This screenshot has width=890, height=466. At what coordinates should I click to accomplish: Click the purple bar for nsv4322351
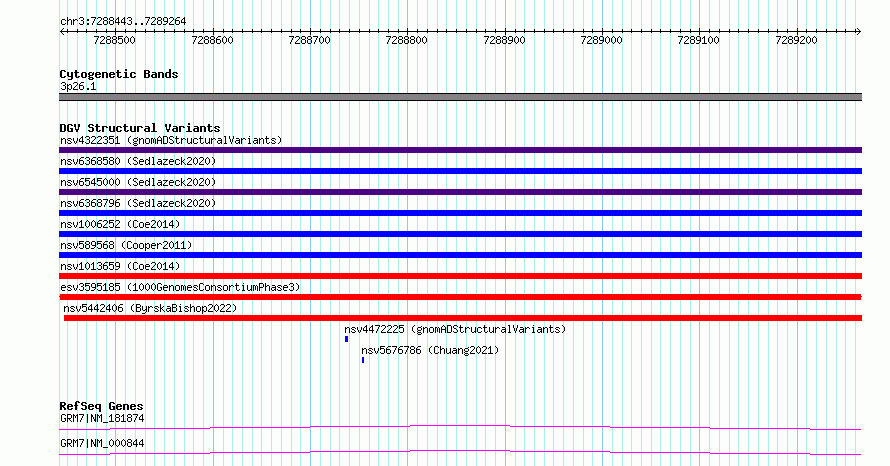click(460, 150)
